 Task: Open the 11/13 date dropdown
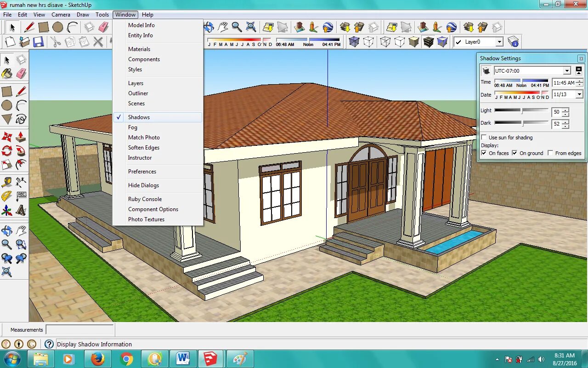[x=579, y=94]
